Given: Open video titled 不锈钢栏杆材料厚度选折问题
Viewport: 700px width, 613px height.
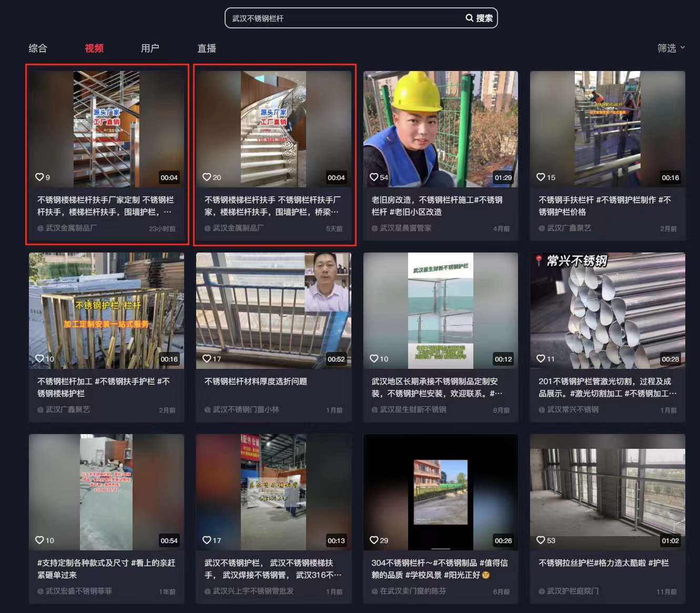Looking at the screenshot, I should [x=256, y=381].
